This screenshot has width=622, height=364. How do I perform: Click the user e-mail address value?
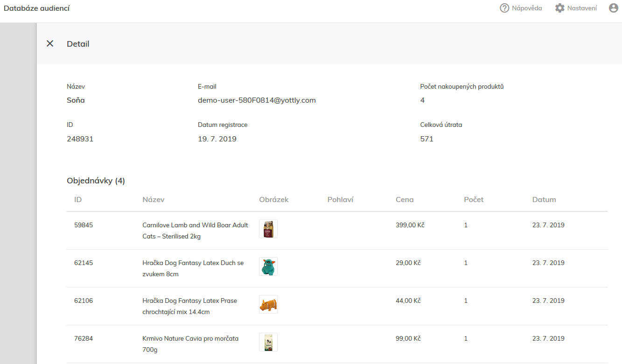tap(257, 100)
